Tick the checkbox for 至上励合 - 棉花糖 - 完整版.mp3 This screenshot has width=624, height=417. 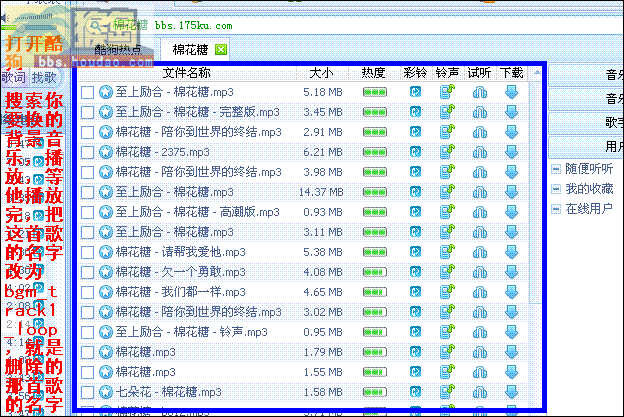click(87, 112)
